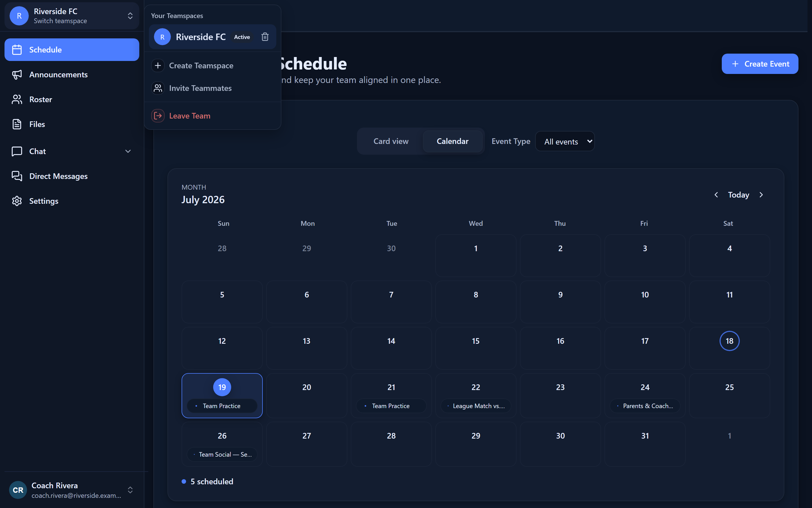Screen dimensions: 812x508
Task: Select July 29 calendar cell
Action: 475,444
